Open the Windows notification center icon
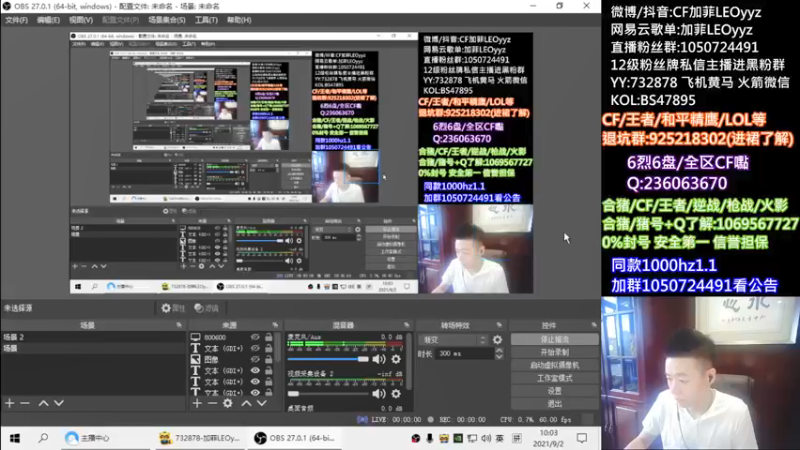 [582, 438]
